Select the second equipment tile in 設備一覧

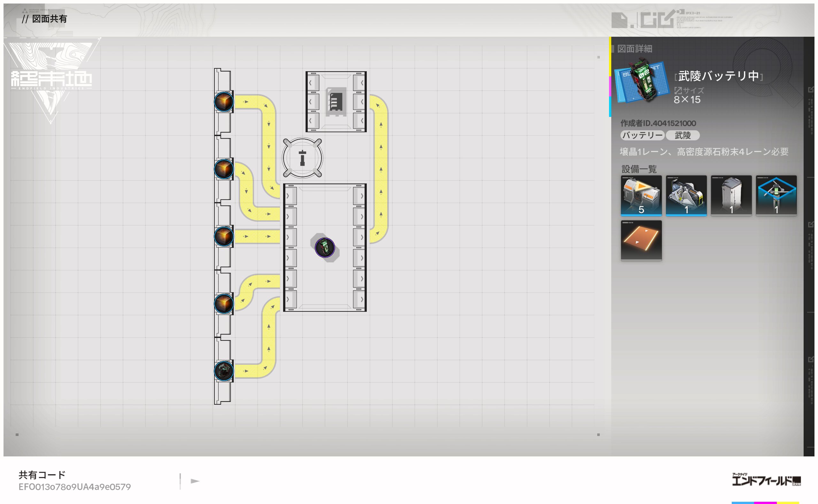pyautogui.click(x=686, y=196)
